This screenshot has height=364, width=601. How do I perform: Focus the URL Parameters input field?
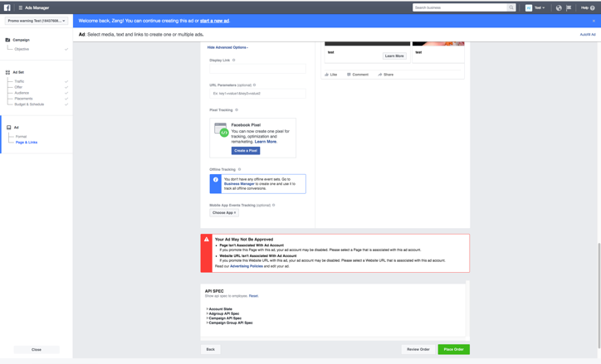point(257,94)
